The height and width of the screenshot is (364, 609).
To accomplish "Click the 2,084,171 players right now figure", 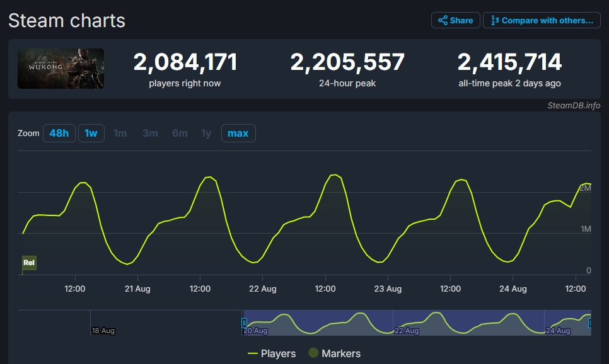I will click(185, 62).
